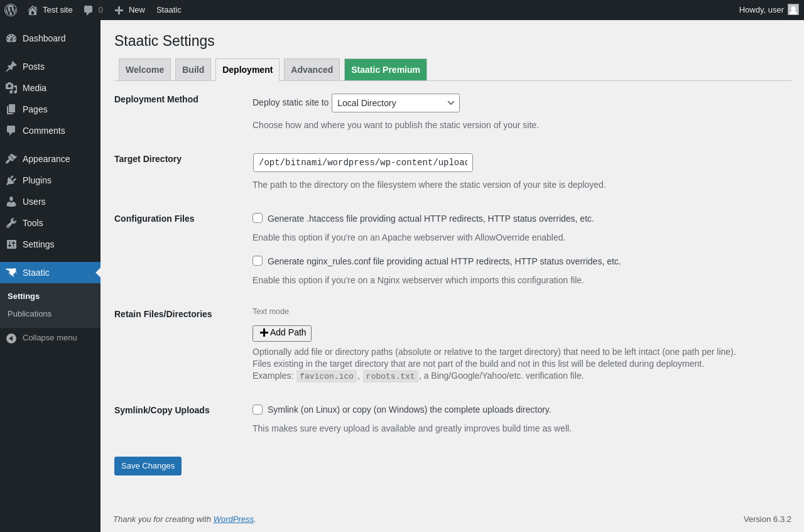Click the Appearance brush icon

(x=11, y=159)
